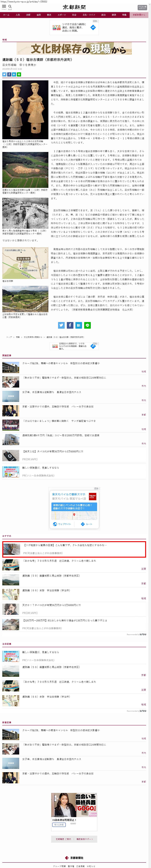Image resolution: width=151 pixels, height=868 pixels.
Task: Open 女子単、本玉真唯は逆転勝ち under 関連記事
Action: 52,392
